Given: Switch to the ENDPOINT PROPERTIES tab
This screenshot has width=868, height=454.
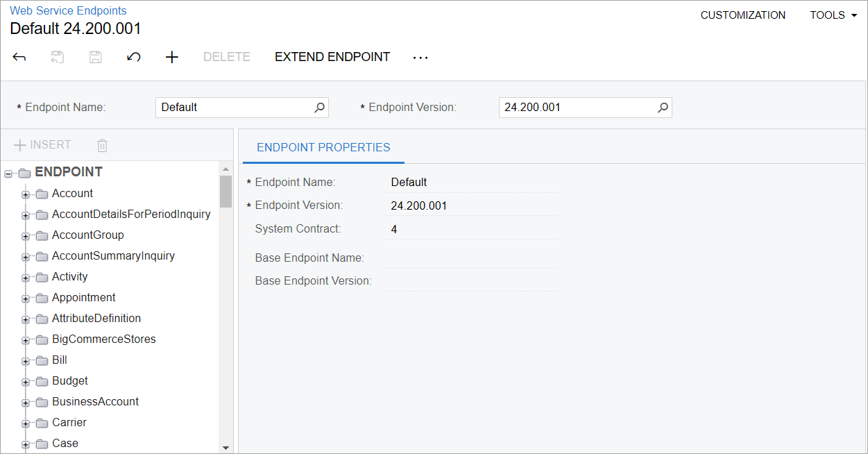Looking at the screenshot, I should click(x=323, y=147).
